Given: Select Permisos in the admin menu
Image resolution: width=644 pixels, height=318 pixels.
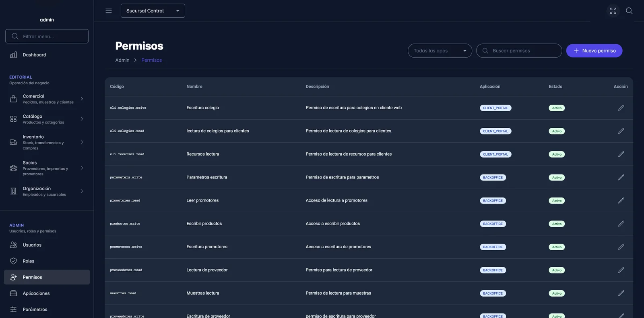Looking at the screenshot, I should coord(47,277).
